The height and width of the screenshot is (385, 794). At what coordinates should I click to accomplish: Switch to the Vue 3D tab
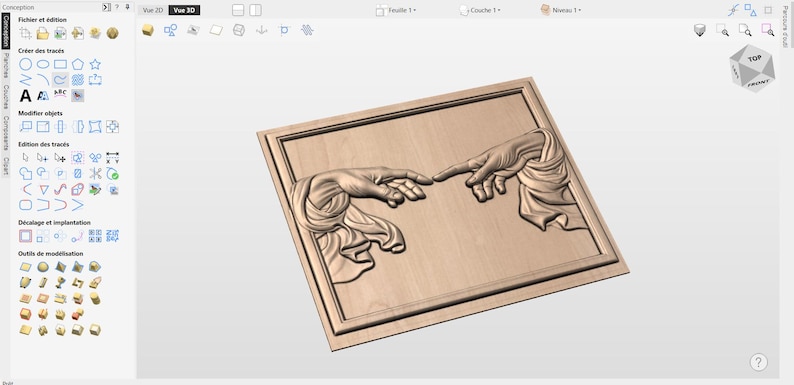184,10
